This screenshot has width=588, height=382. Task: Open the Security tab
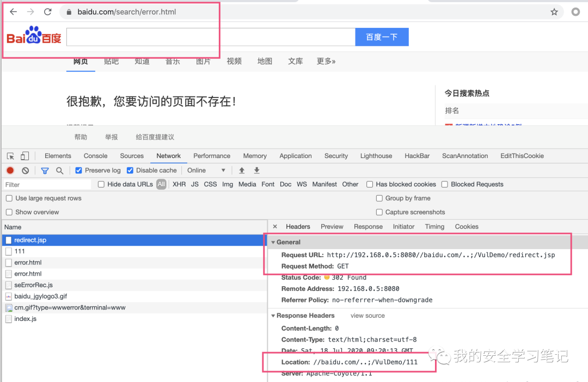click(336, 156)
